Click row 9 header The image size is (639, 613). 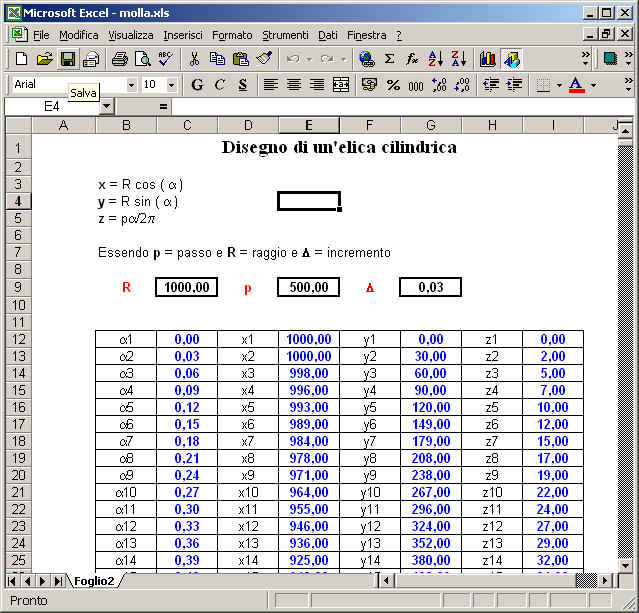[x=18, y=287]
